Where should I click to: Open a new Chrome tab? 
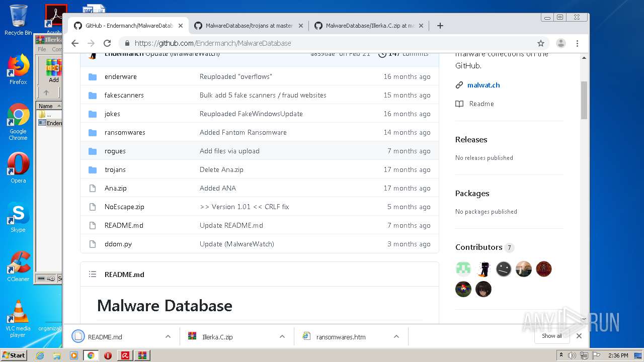click(440, 26)
